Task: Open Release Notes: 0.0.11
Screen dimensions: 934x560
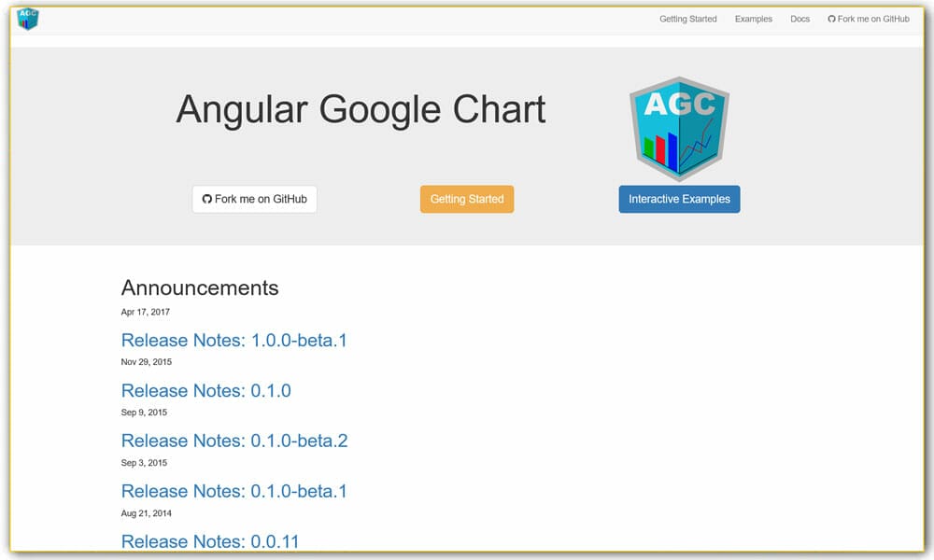Action: pyautogui.click(x=210, y=541)
